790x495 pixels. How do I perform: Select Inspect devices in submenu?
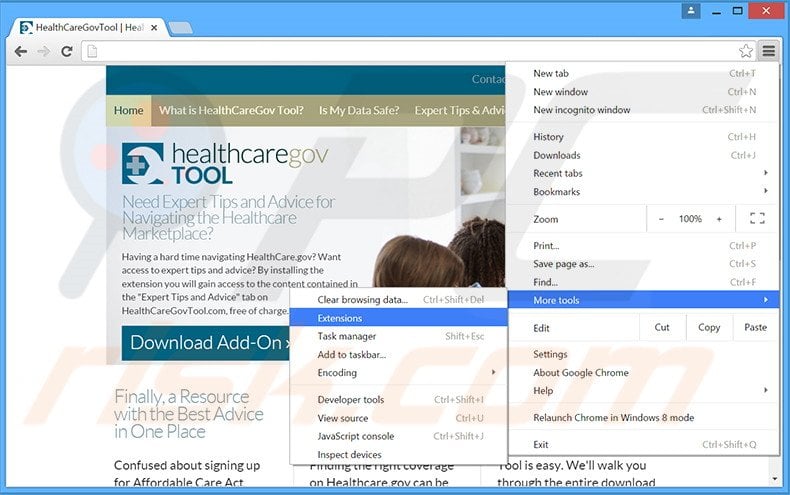coord(399,455)
